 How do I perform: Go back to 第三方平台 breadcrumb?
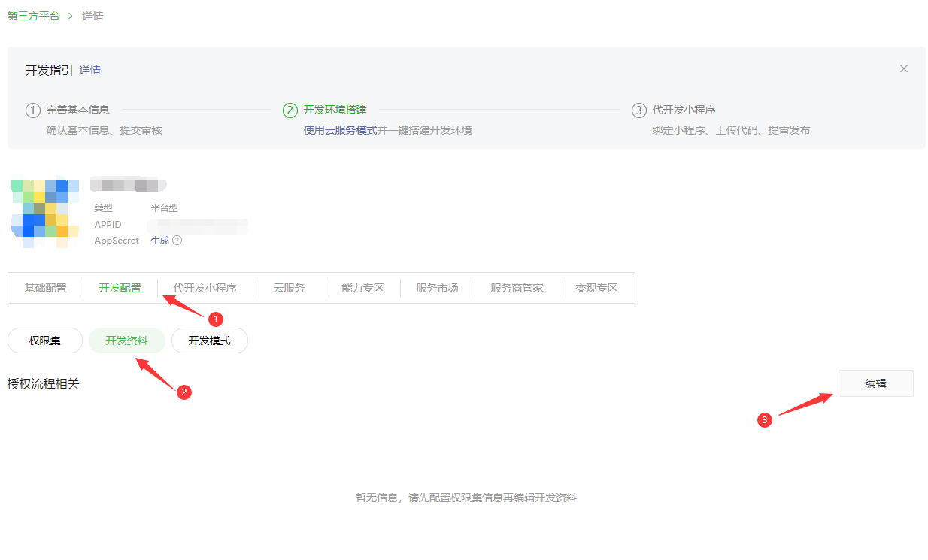[33, 16]
